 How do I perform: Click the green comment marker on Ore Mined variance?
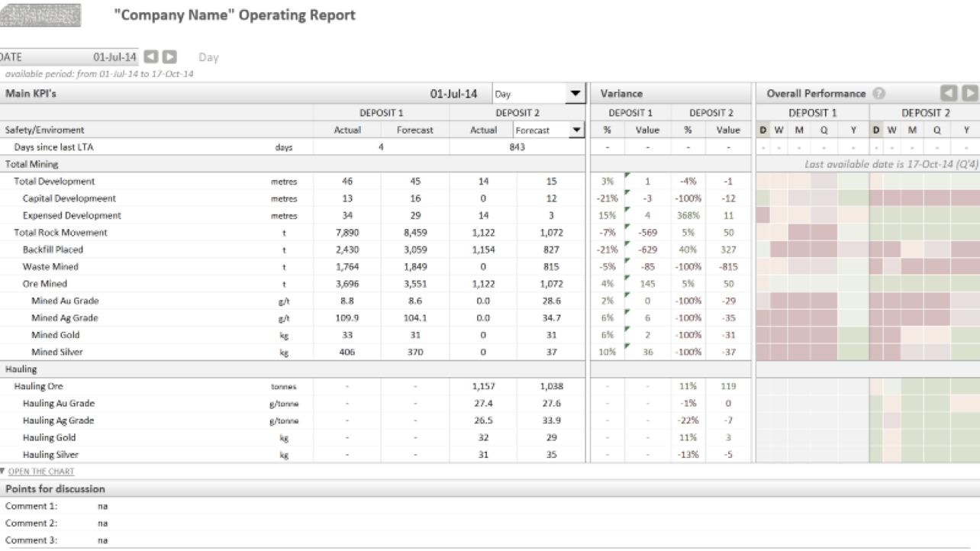pyautogui.click(x=627, y=279)
